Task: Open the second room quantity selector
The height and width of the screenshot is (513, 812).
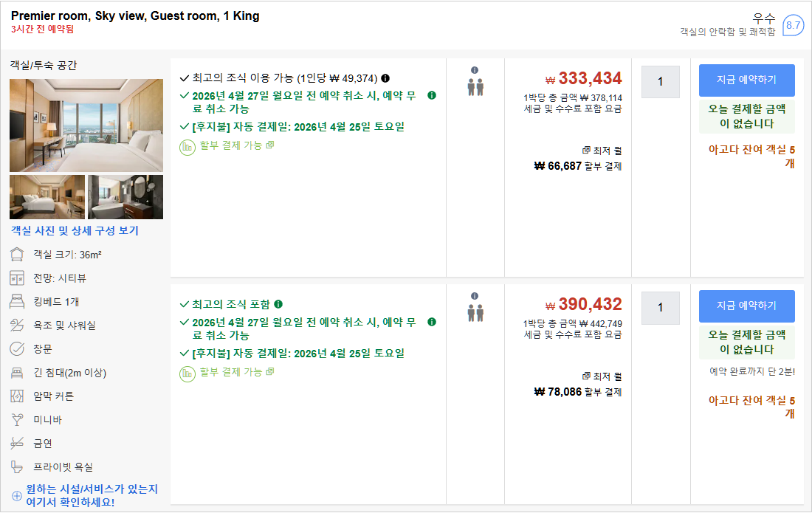Action: pyautogui.click(x=660, y=308)
